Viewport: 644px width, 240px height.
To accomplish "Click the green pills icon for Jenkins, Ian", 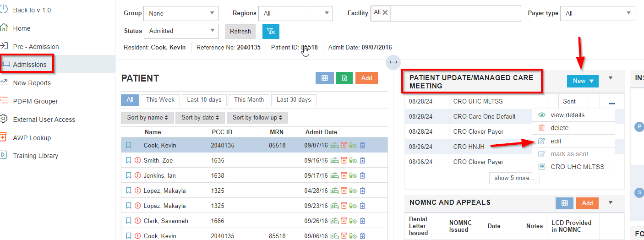I will tap(353, 176).
